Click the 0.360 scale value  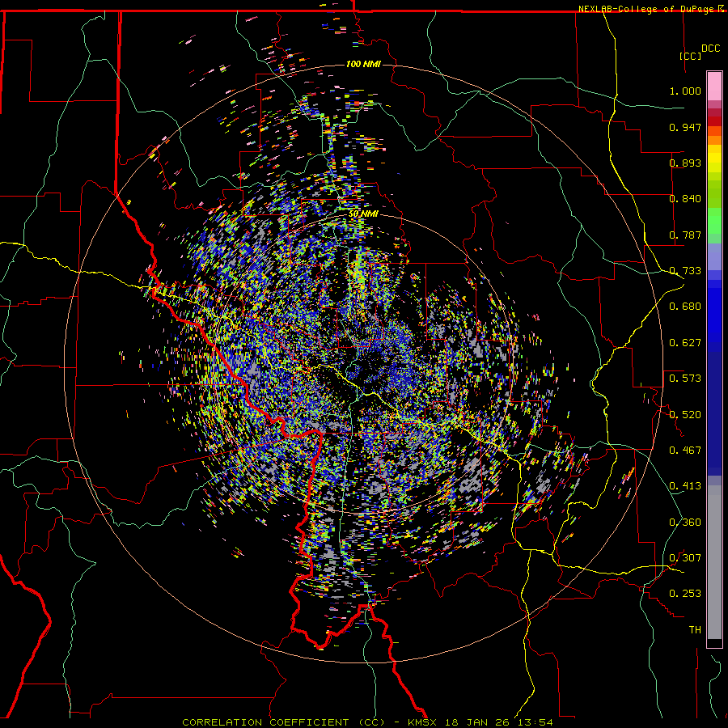[x=685, y=523]
